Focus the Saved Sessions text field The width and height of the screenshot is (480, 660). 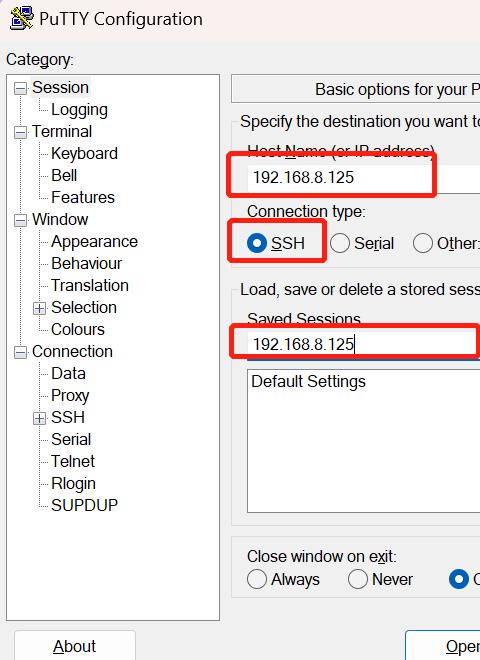coord(363,345)
